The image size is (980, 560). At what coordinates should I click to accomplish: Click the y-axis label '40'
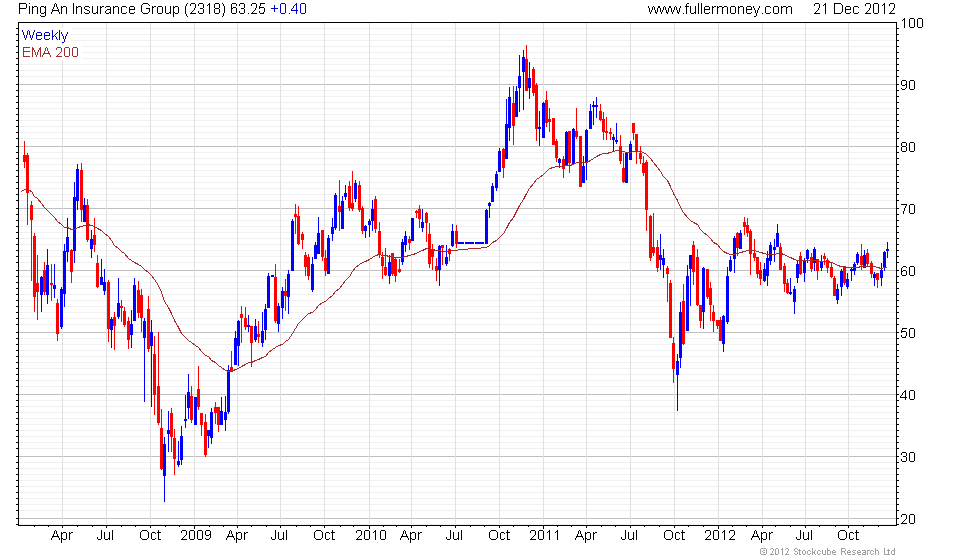tap(909, 395)
